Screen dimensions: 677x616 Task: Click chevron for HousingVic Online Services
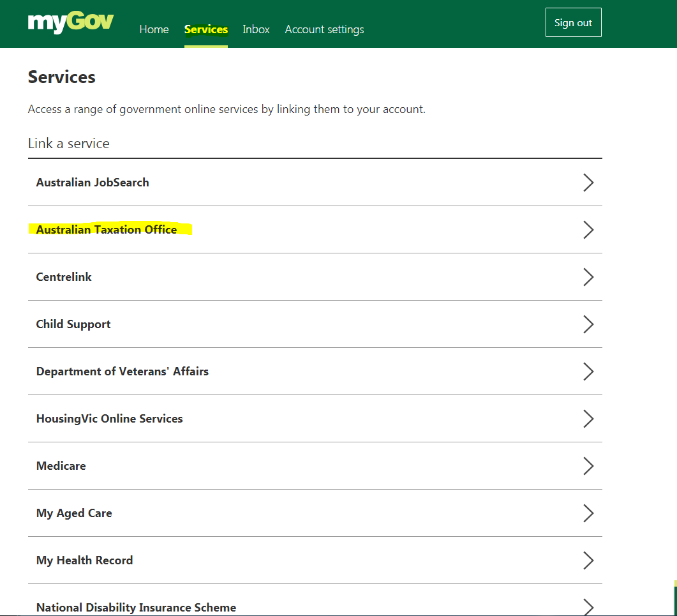pyautogui.click(x=588, y=418)
